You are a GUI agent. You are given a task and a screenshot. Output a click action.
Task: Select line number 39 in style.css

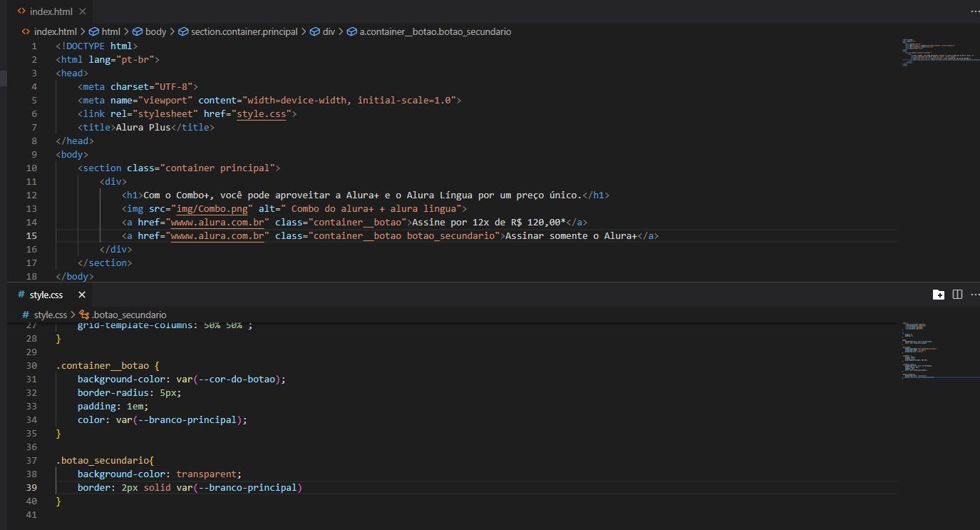pos(31,488)
